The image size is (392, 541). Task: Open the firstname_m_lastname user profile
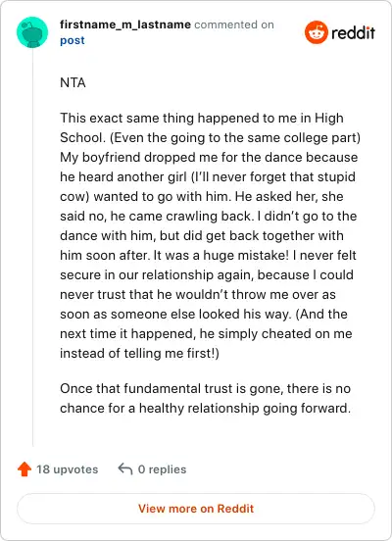click(x=125, y=25)
